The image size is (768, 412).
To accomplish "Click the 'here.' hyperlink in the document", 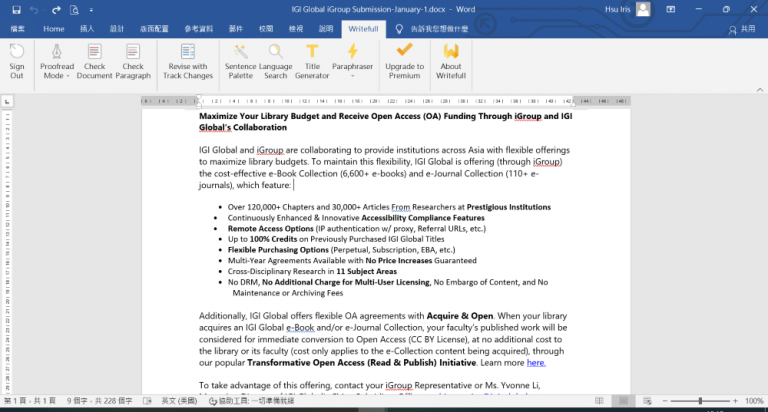I will pos(536,363).
